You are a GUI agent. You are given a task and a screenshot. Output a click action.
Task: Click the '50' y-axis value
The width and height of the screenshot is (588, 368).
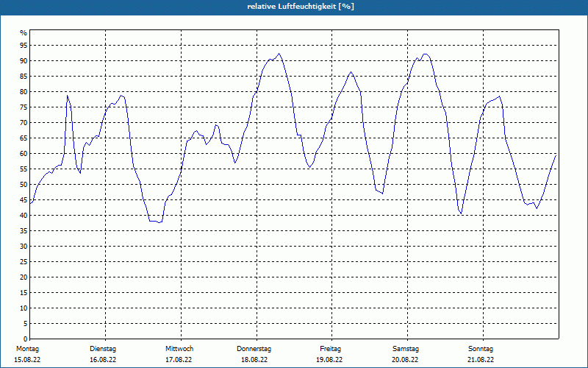[x=24, y=185]
